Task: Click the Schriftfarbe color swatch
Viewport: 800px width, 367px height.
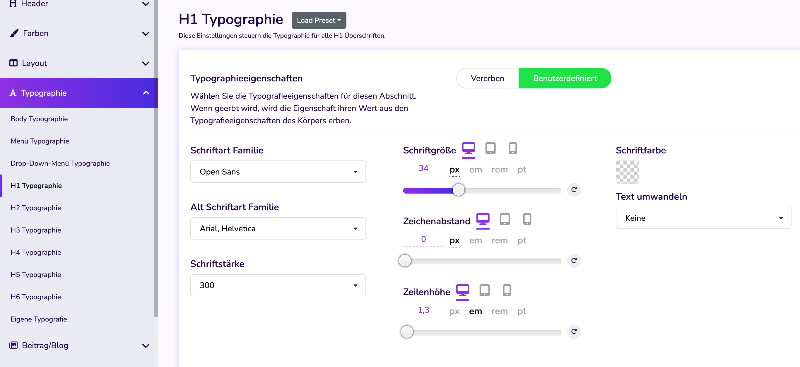Action: click(x=627, y=172)
